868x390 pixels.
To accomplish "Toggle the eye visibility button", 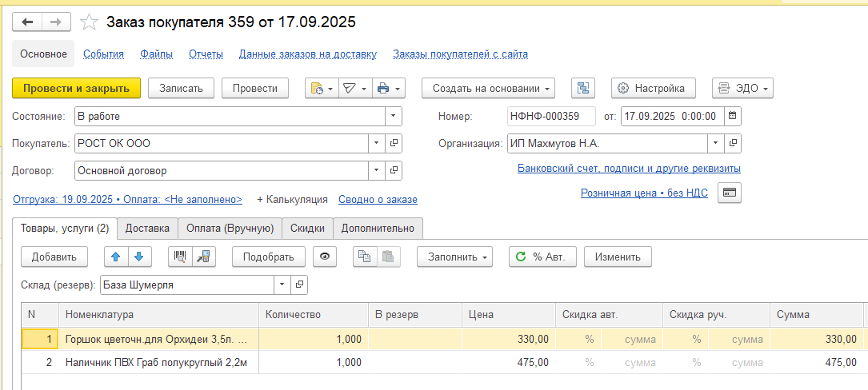I will pos(325,257).
